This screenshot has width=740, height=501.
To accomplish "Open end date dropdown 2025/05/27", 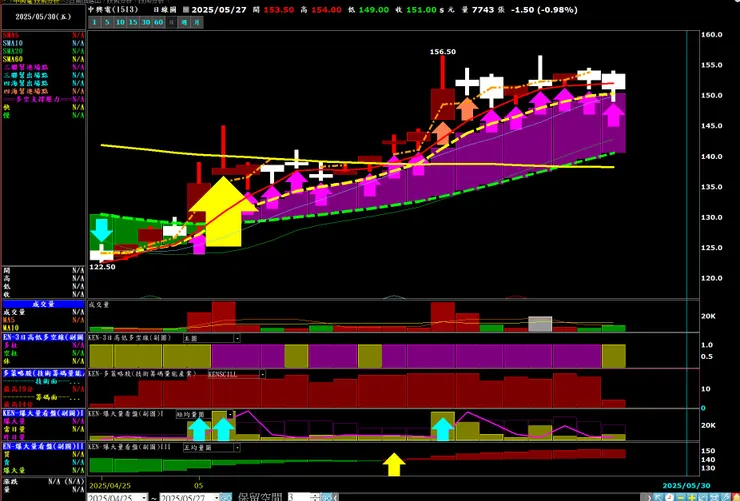I will click(x=216, y=498).
